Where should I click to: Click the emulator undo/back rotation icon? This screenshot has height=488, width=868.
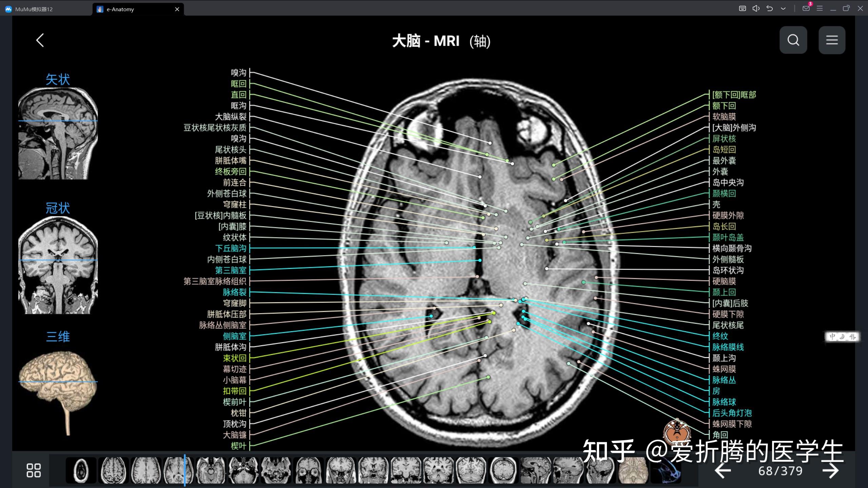pos(769,8)
